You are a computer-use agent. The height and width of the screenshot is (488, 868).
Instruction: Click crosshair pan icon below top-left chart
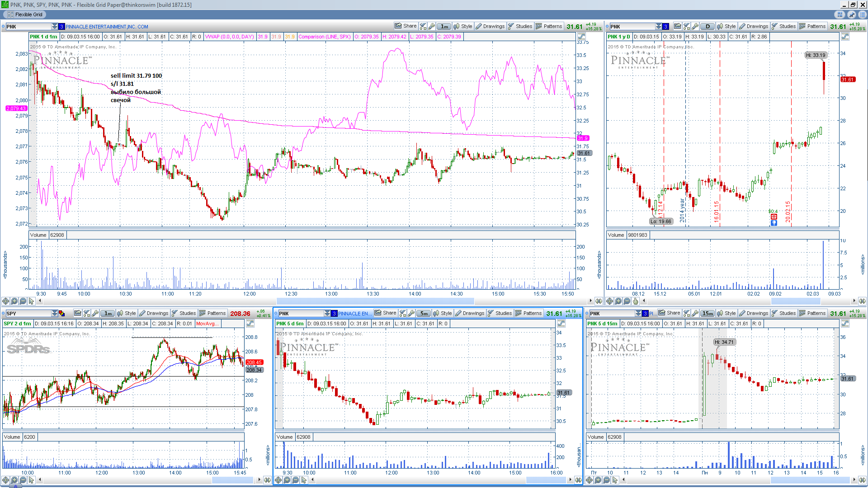[x=5, y=301]
